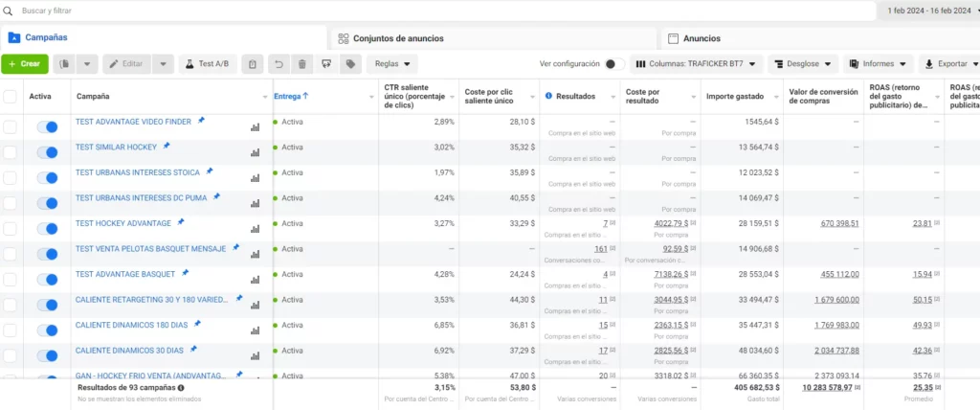Open chart icon for TEST SIMILAR HOCKEY

(256, 152)
